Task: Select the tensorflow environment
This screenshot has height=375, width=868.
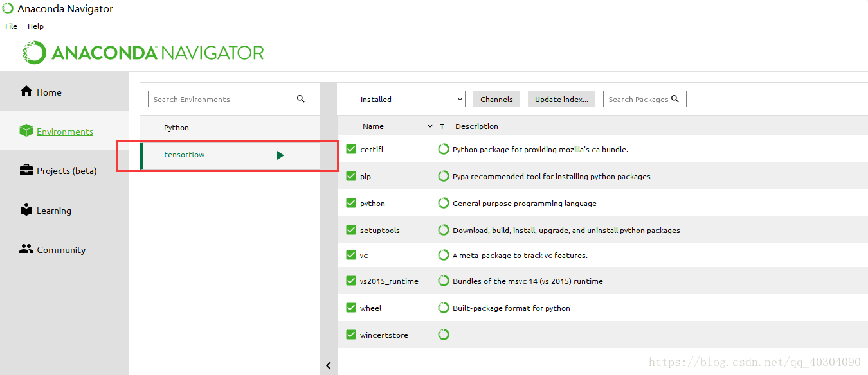Action: tap(230, 155)
